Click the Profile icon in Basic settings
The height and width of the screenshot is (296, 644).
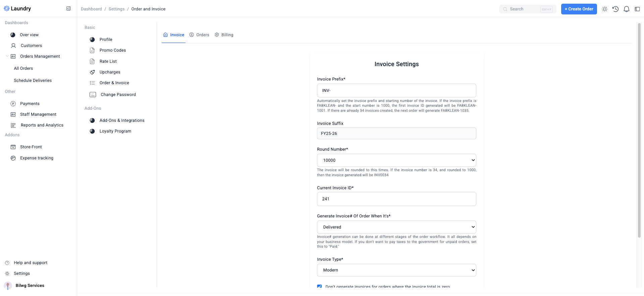click(x=92, y=40)
